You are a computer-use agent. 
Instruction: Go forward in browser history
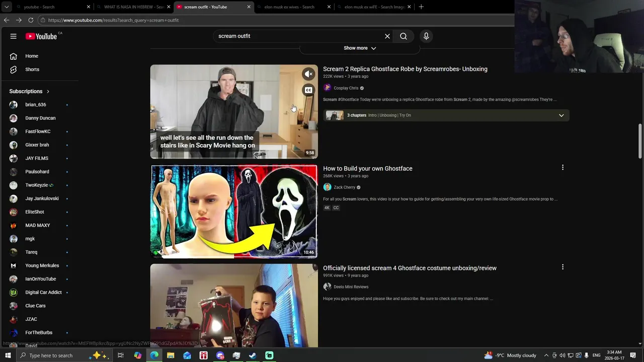(19, 20)
